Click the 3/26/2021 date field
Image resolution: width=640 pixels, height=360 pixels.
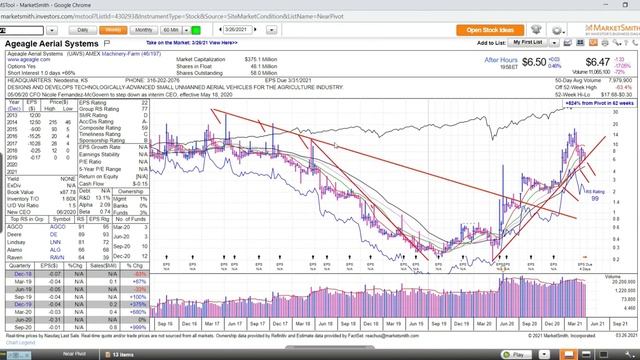(238, 29)
